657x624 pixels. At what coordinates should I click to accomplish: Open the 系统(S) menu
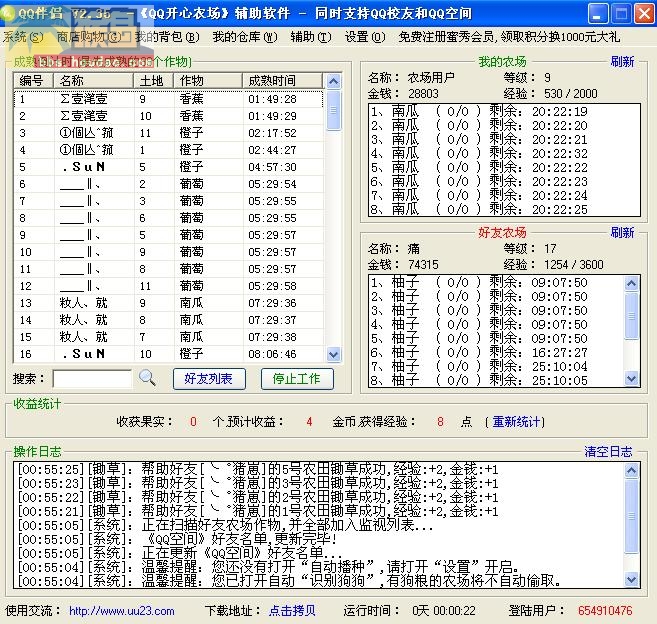(23, 37)
